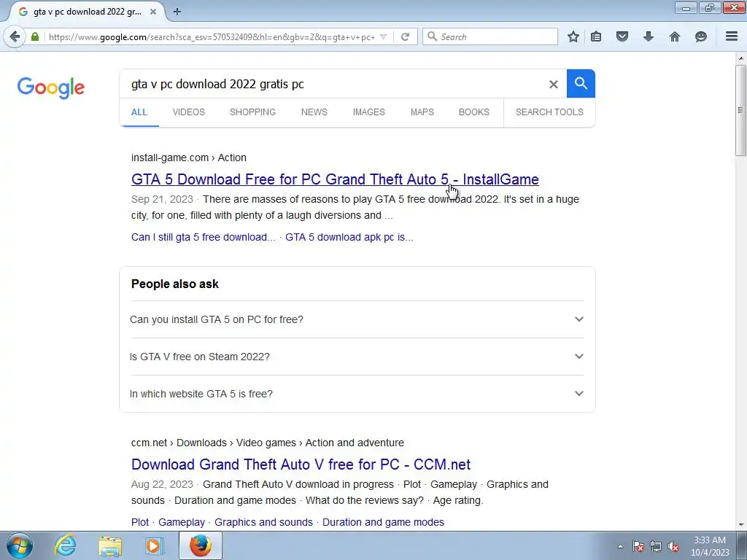Open Action Center flag tray icon
The image size is (747, 560).
638,546
